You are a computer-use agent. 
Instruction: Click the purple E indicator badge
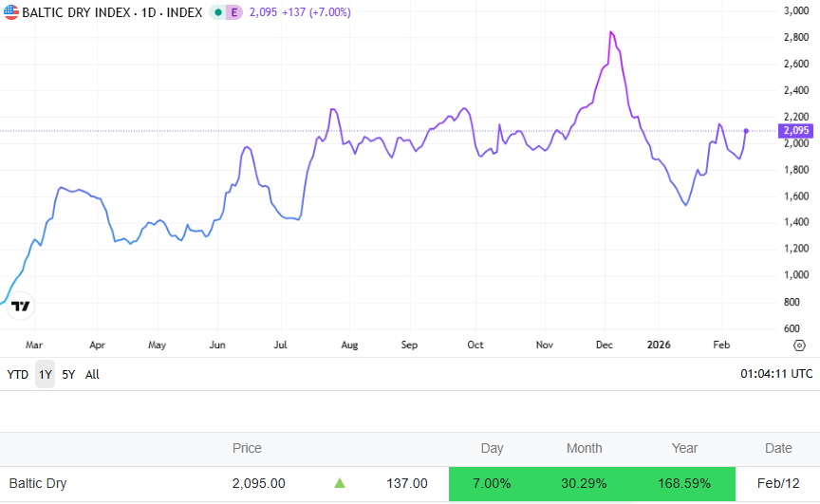pyautogui.click(x=233, y=12)
